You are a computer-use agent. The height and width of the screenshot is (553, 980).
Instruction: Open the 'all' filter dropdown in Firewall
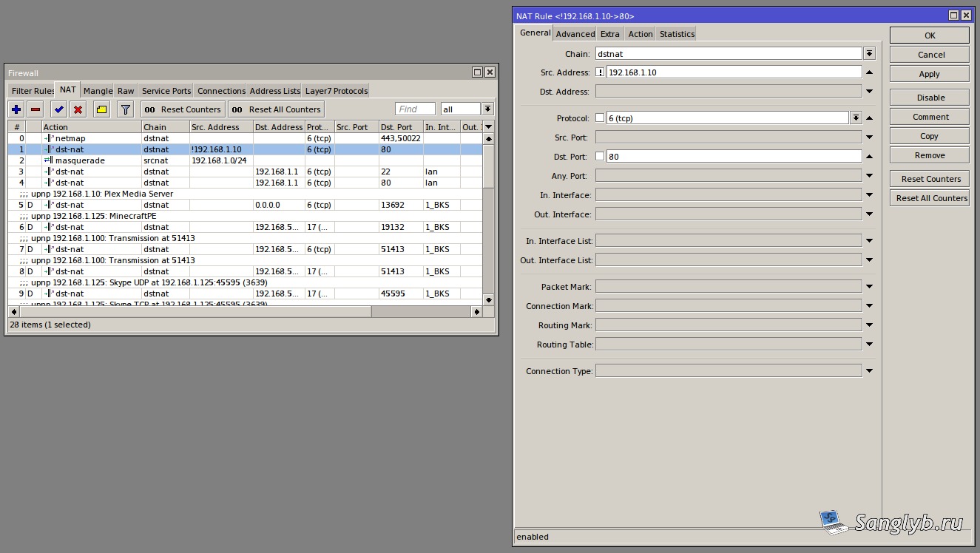[x=487, y=109]
